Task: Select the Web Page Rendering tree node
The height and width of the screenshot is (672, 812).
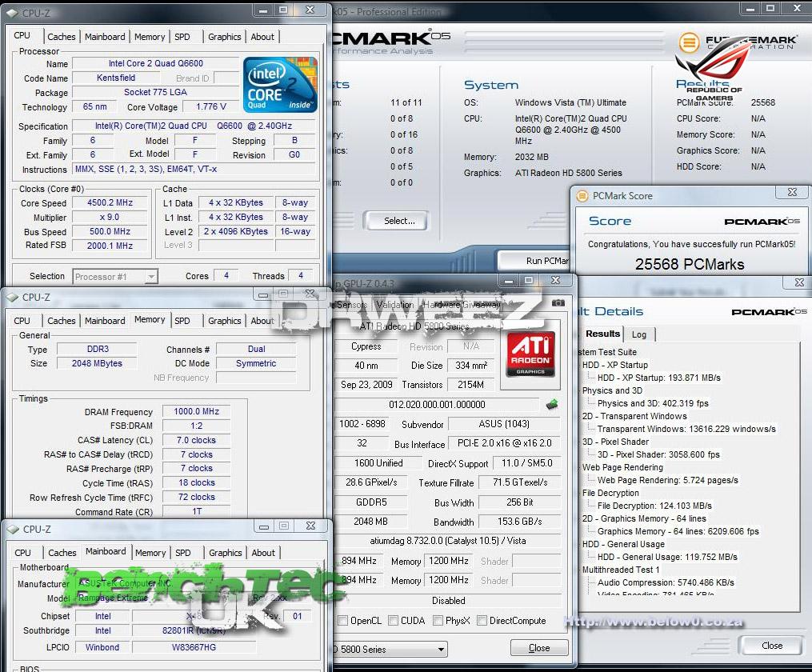Action: 622,467
